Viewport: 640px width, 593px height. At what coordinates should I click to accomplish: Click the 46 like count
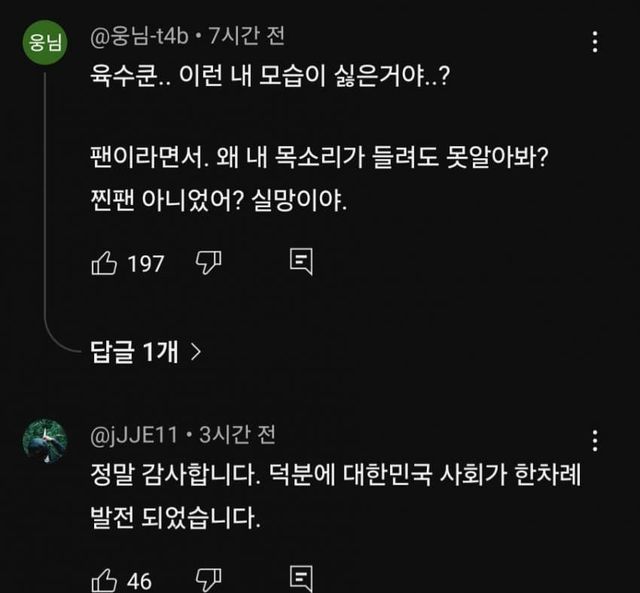tap(140, 580)
